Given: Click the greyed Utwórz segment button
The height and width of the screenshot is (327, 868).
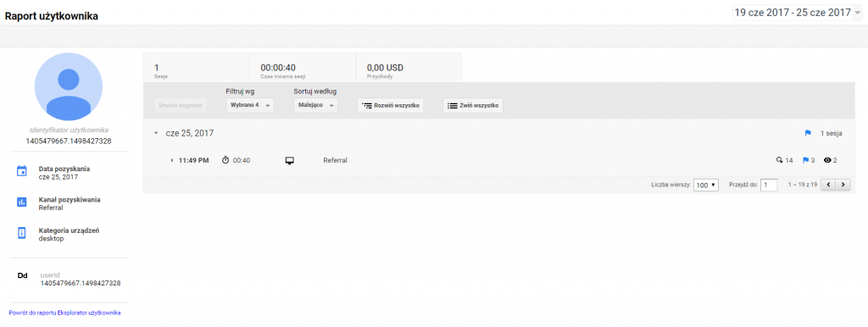Looking at the screenshot, I should [181, 105].
